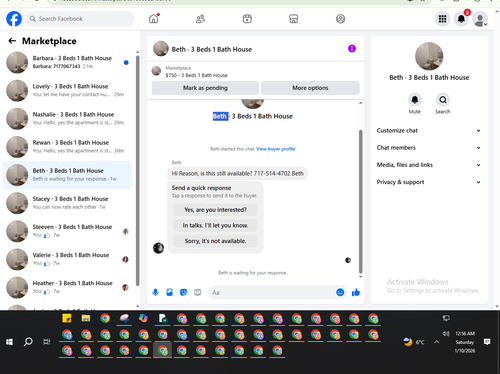Open Steeven's conversation in the list

coord(67,231)
